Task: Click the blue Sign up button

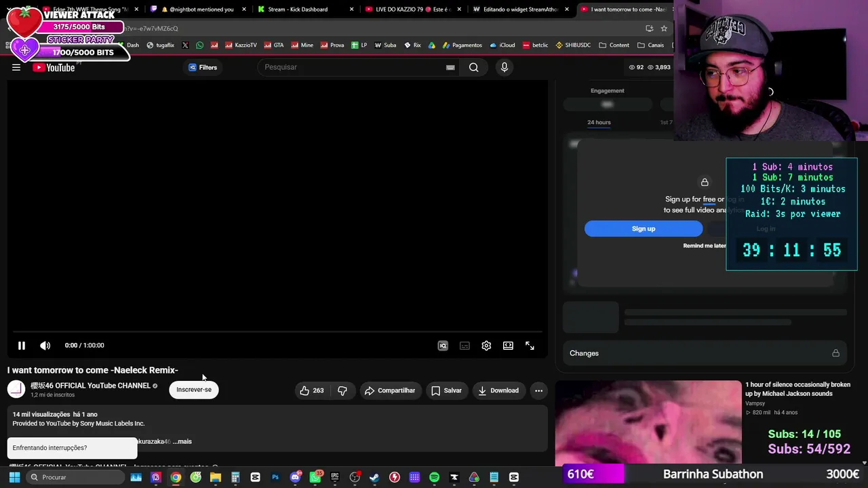Action: point(644,228)
